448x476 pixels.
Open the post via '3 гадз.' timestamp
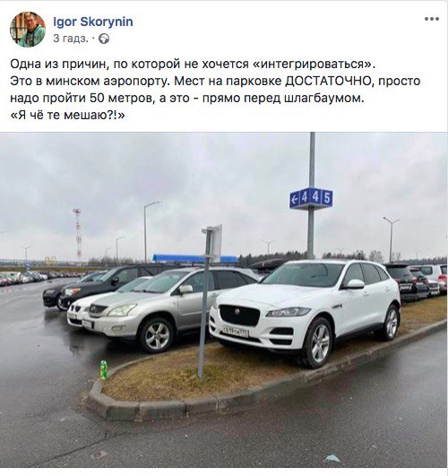71,39
